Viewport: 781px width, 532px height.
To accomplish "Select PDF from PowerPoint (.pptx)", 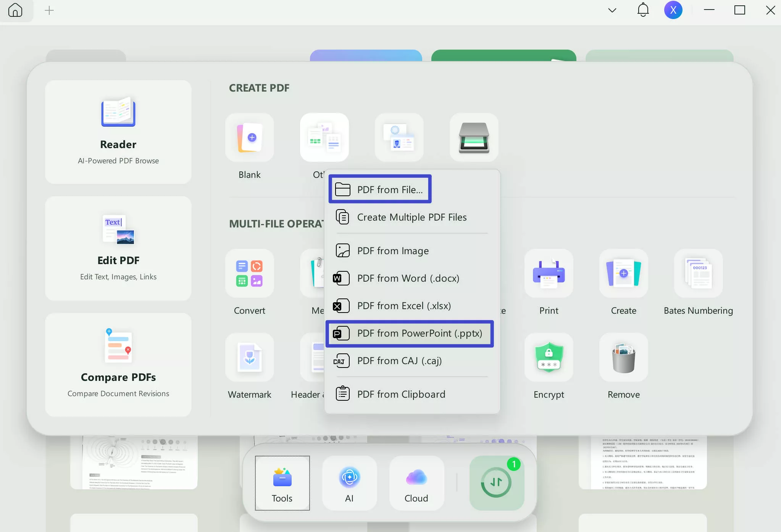I will click(410, 333).
